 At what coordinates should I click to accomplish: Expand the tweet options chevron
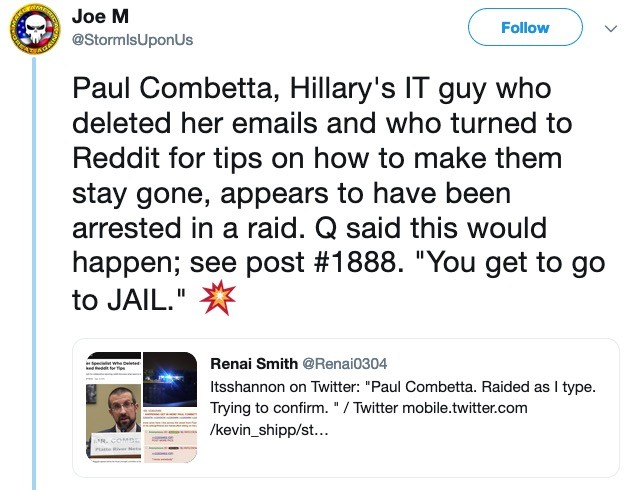[x=611, y=29]
